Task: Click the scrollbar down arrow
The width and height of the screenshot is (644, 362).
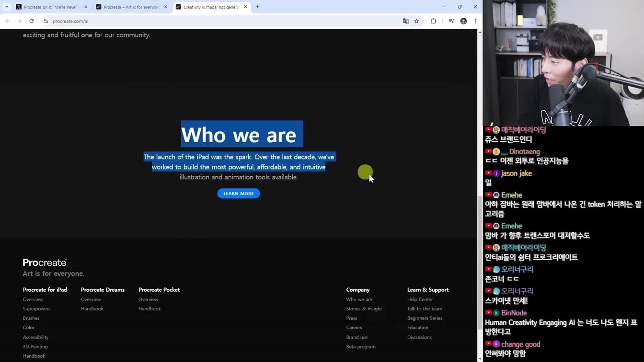Action: [x=480, y=359]
